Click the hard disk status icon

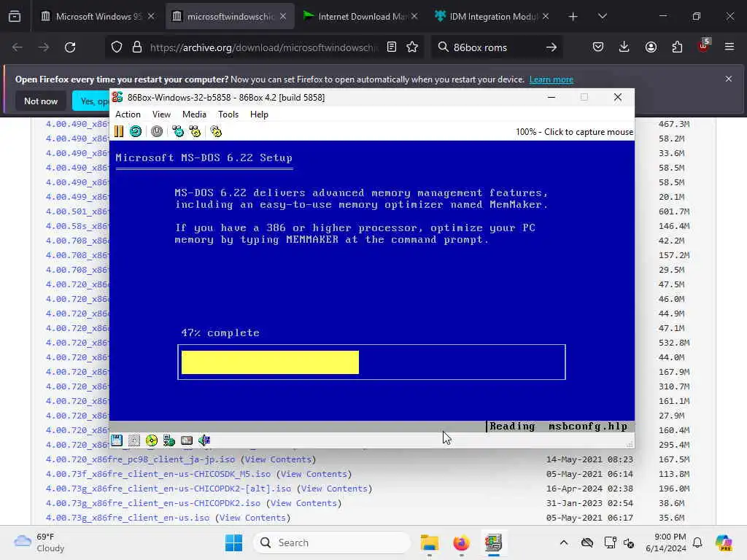pyautogui.click(x=187, y=440)
